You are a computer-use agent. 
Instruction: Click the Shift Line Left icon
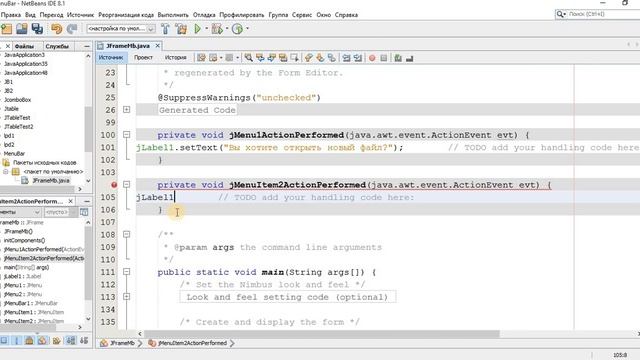tap(346, 58)
